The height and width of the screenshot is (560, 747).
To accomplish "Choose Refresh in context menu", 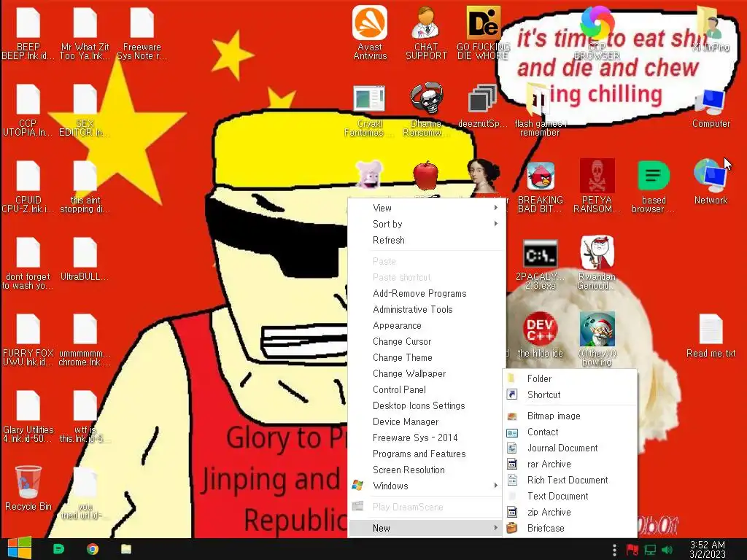I will 426,240.
